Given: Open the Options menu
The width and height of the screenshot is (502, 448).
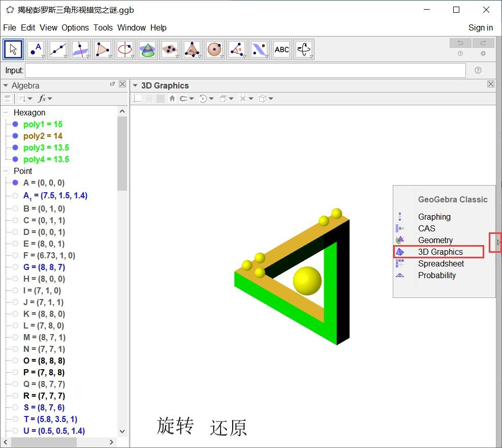Looking at the screenshot, I should pos(75,27).
